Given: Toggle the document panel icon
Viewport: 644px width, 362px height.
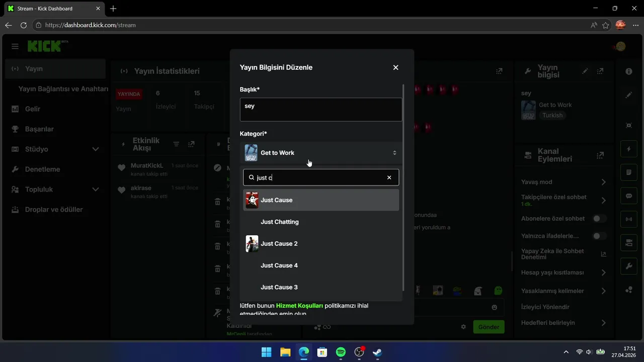Looking at the screenshot, I should (629, 172).
